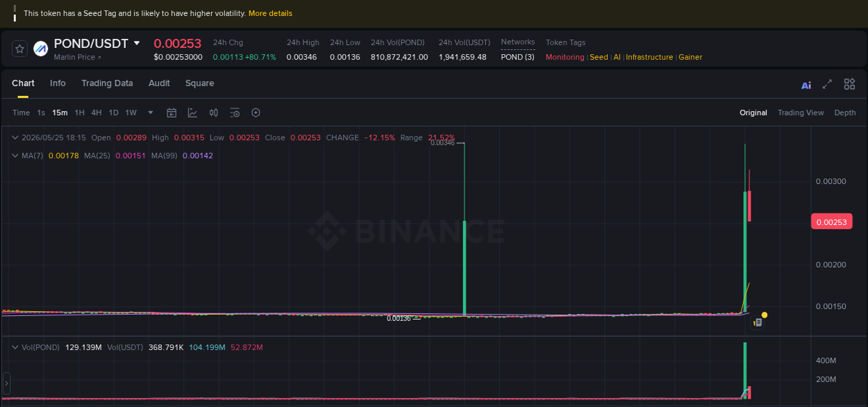Open the AI chart analysis icon

click(806, 85)
